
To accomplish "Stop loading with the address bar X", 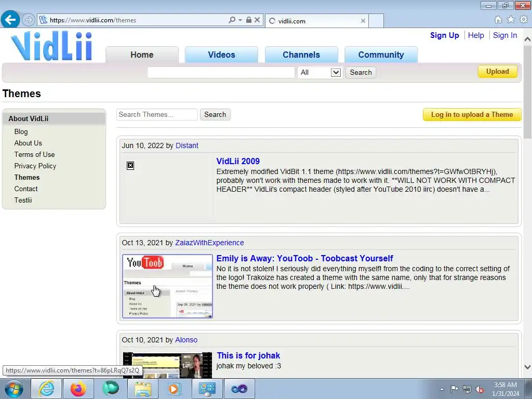I will tap(257, 20).
